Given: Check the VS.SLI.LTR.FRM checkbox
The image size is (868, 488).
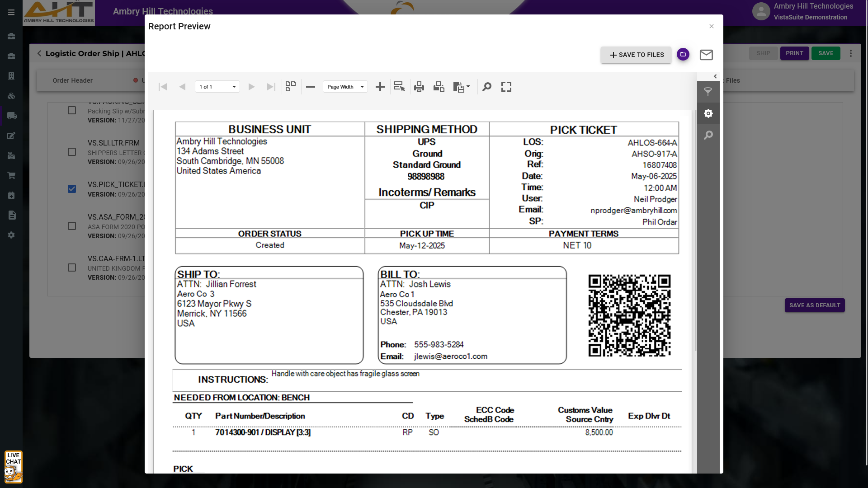Looking at the screenshot, I should 72,152.
